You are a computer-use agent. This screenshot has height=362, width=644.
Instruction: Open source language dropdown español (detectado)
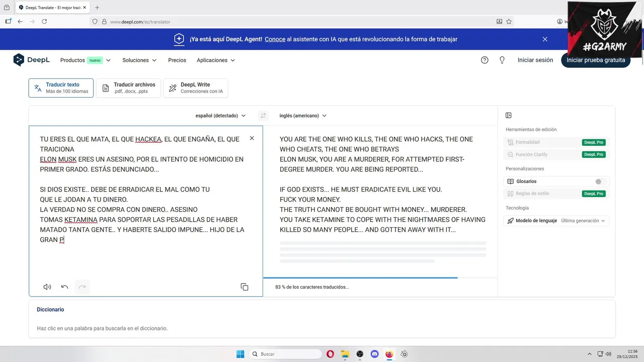[220, 116]
